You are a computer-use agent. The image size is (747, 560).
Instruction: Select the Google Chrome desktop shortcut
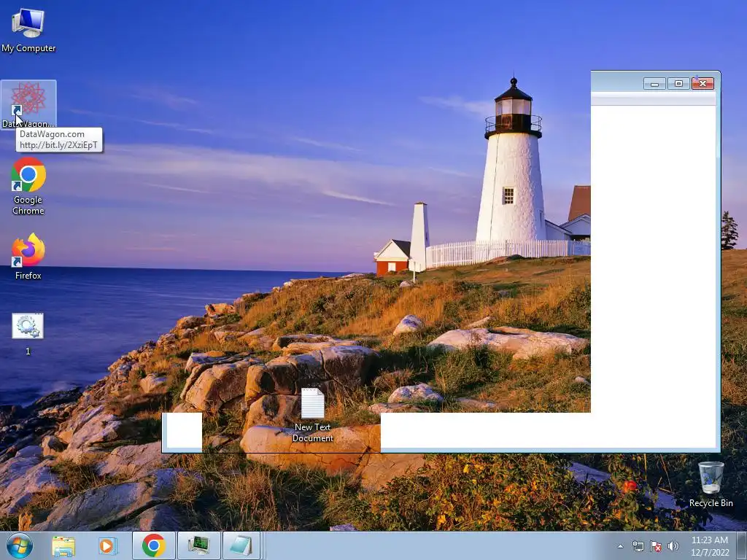28,186
